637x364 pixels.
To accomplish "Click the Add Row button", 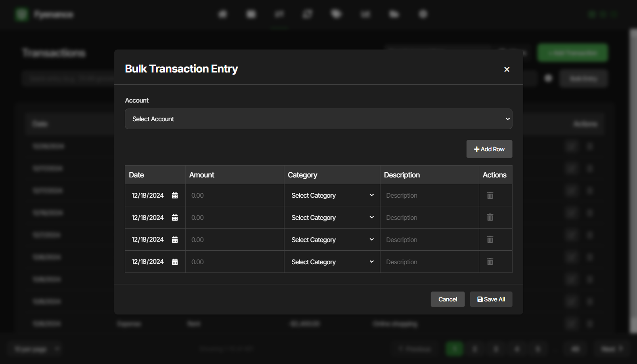I will tap(489, 149).
